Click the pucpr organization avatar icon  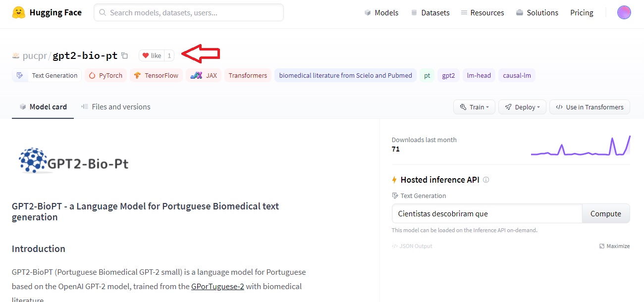[x=16, y=55]
